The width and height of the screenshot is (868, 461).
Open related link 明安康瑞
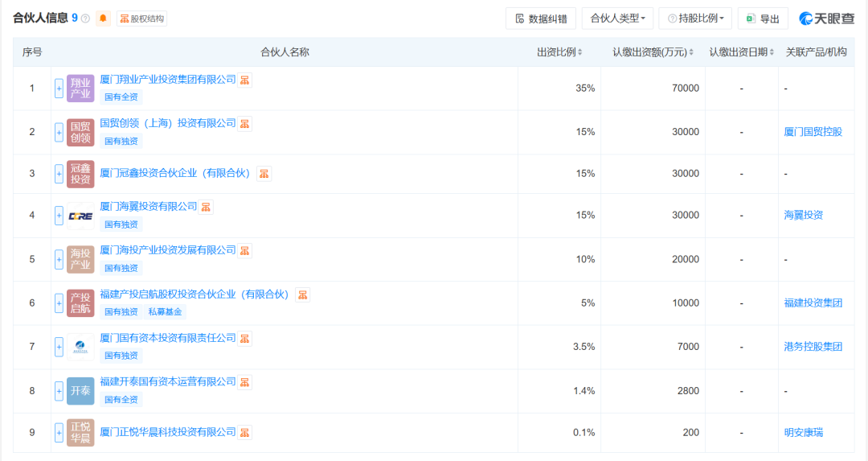(x=803, y=432)
